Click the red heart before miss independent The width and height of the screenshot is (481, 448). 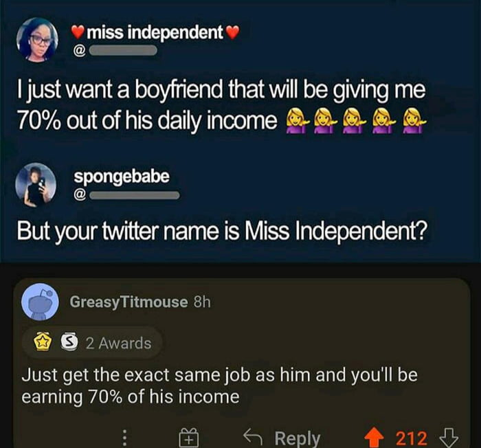[x=78, y=32]
